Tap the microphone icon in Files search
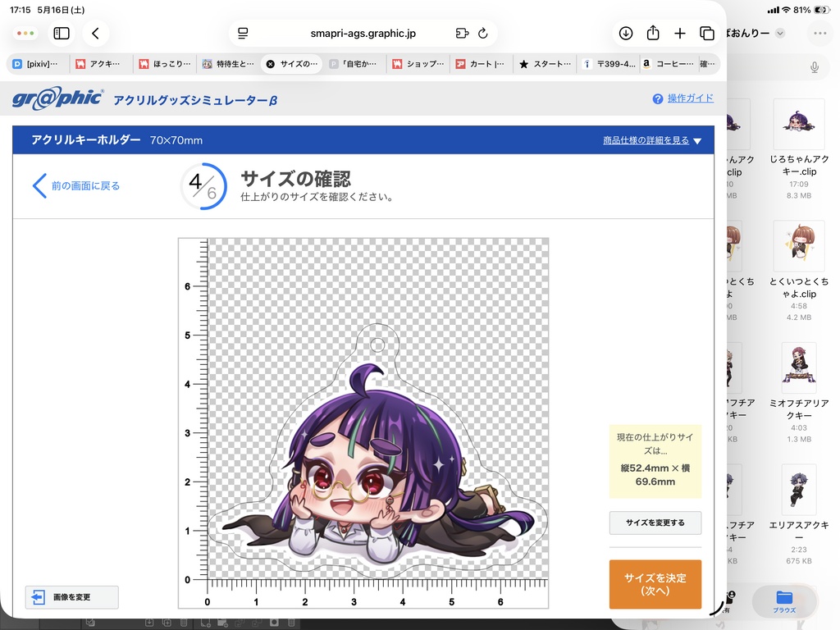840x630 pixels. [815, 67]
